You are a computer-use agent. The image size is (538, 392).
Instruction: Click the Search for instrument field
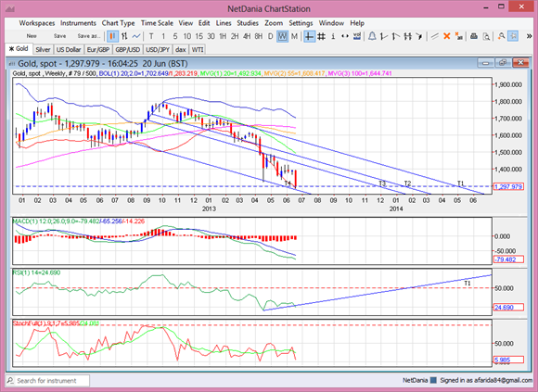47,381
